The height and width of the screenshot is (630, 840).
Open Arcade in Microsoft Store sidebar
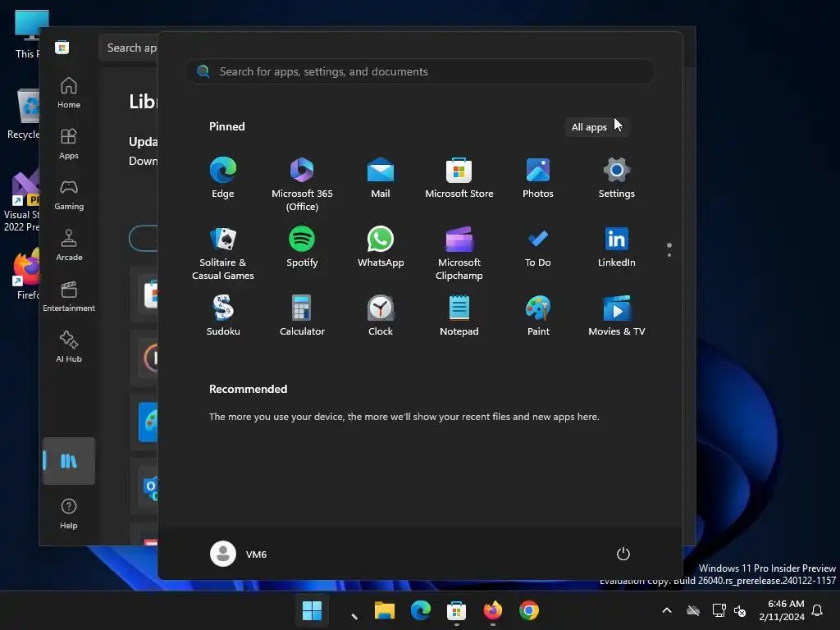tap(69, 245)
